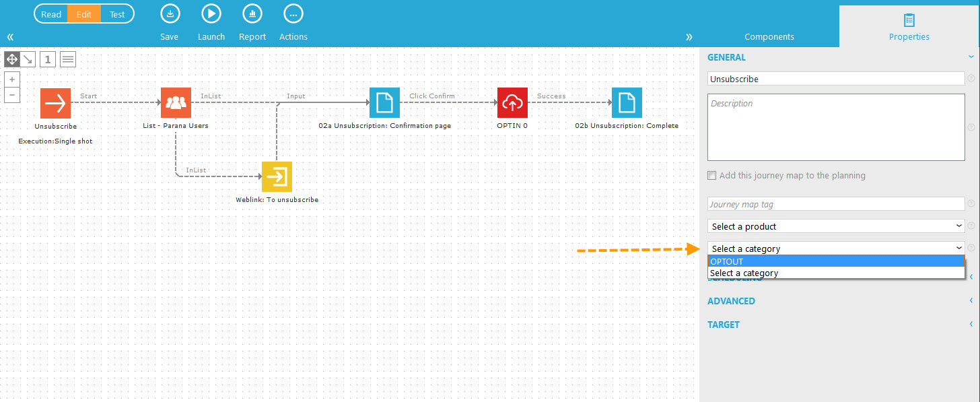Select the List - Parana Users node
This screenshot has height=402, width=980.
(x=176, y=102)
